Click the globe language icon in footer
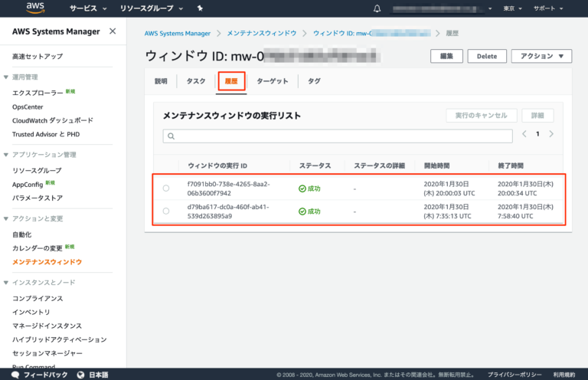Screen dimensions: 588x380 pos(82,375)
